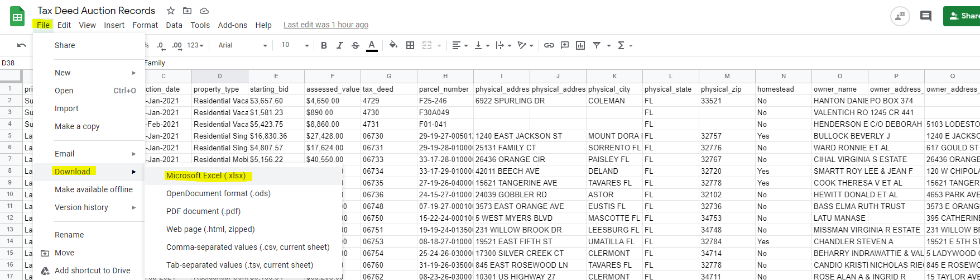Toggle strikethrough formatting
Viewport: 980px width, 280px height.
(x=356, y=45)
